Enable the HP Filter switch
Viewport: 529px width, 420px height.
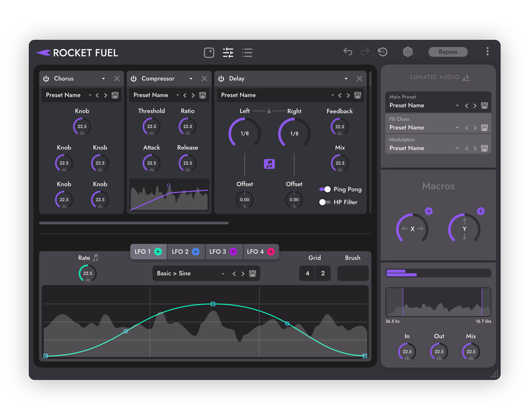pos(325,202)
